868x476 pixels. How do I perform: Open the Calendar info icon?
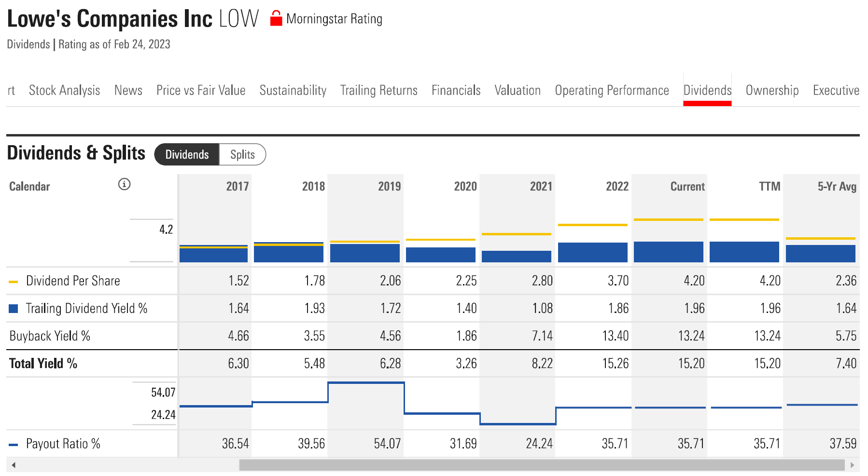pyautogui.click(x=124, y=184)
